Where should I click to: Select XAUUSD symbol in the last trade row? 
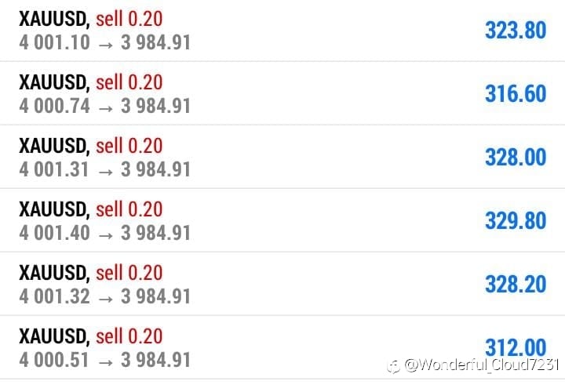point(52,335)
